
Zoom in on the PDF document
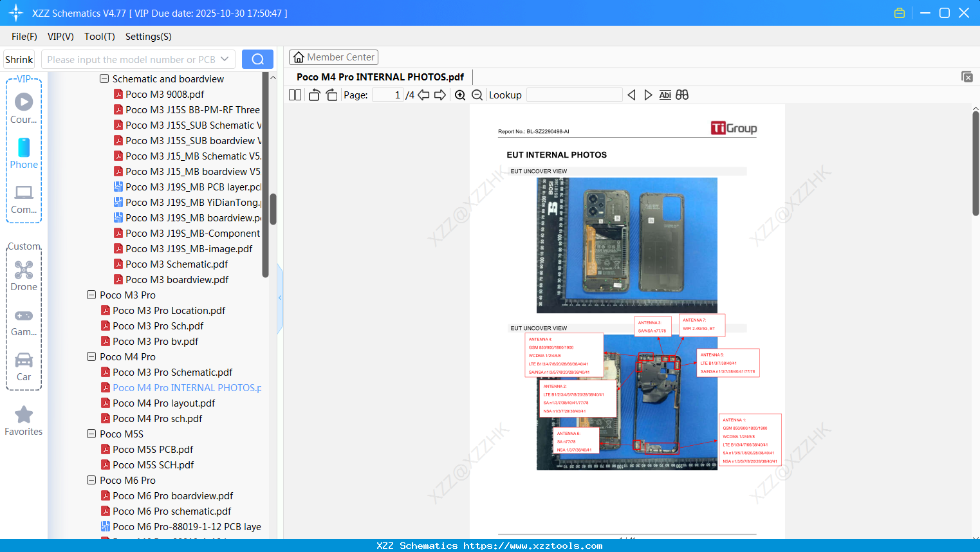pos(460,95)
